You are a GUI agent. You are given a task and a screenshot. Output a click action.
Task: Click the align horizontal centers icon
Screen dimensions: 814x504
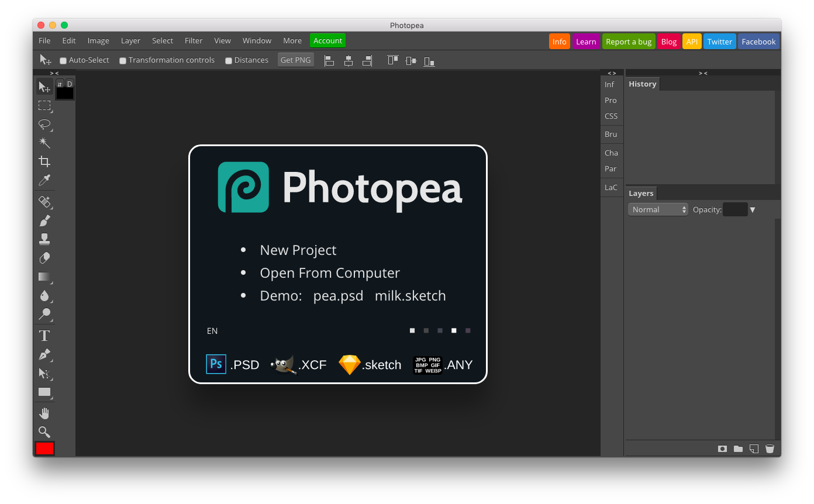point(349,60)
